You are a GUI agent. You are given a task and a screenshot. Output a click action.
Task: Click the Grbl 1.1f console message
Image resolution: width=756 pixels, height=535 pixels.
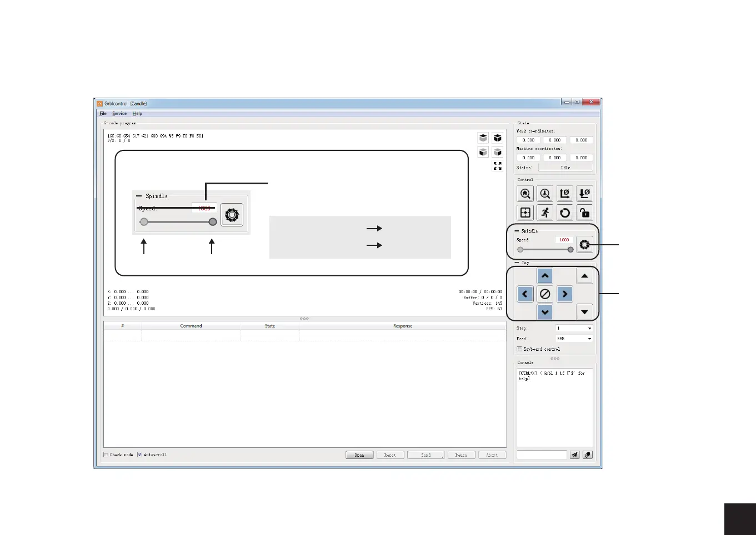click(552, 376)
